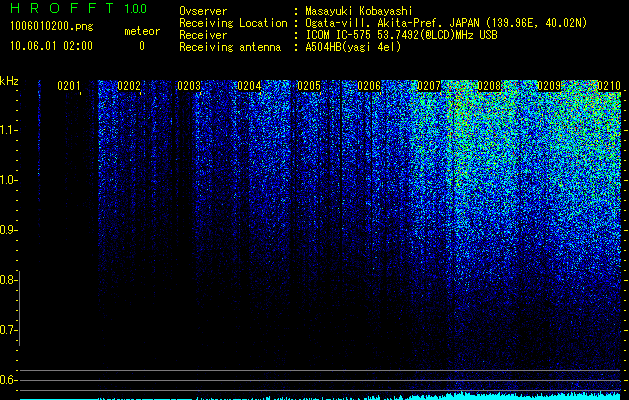Select the 0201 time marker
The width and height of the screenshot is (629, 400).
[x=69, y=86]
